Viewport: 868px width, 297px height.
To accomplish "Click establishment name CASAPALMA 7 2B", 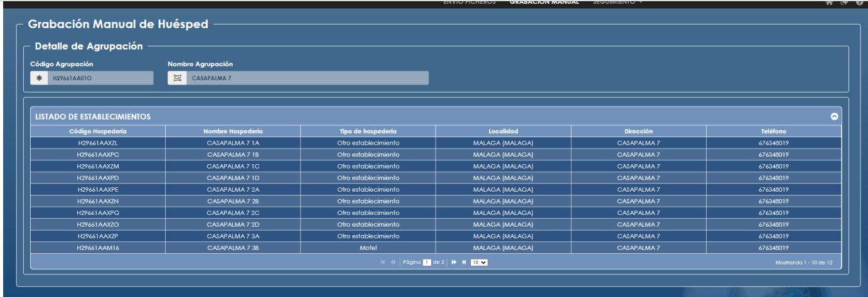I will pos(233,201).
